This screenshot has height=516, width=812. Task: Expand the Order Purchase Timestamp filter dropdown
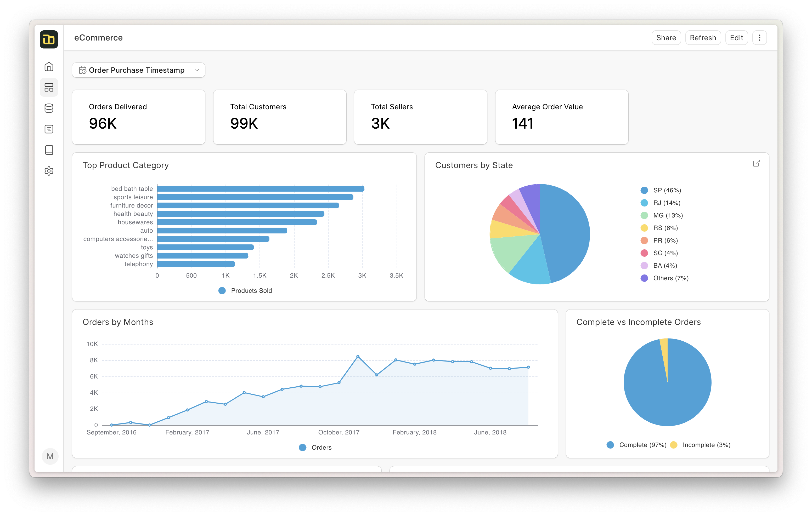(137, 70)
